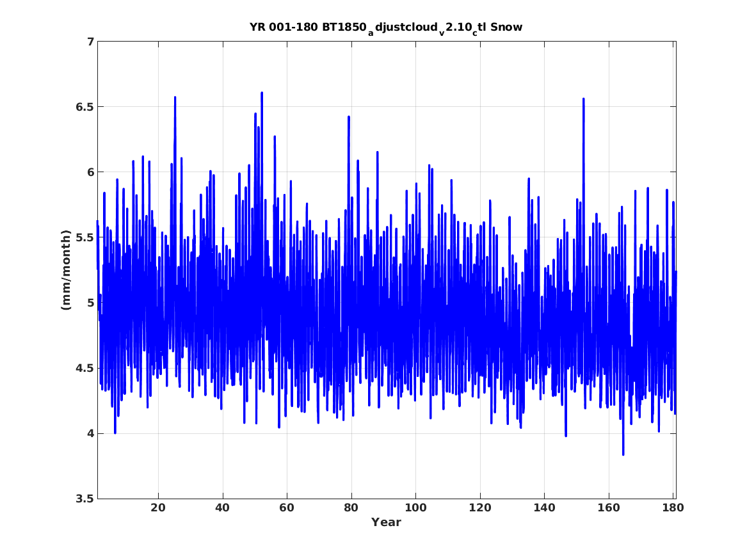Image resolution: width=747 pixels, height=560 pixels.
Task: Click the y-axis tick label '6'
Action: 90,172
